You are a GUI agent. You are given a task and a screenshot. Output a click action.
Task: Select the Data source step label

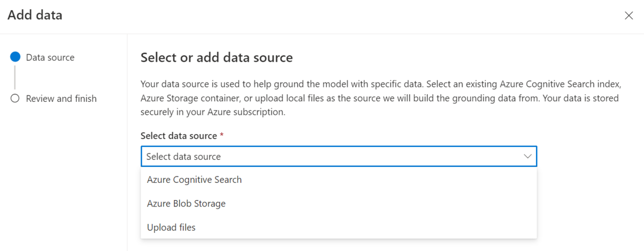[50, 57]
